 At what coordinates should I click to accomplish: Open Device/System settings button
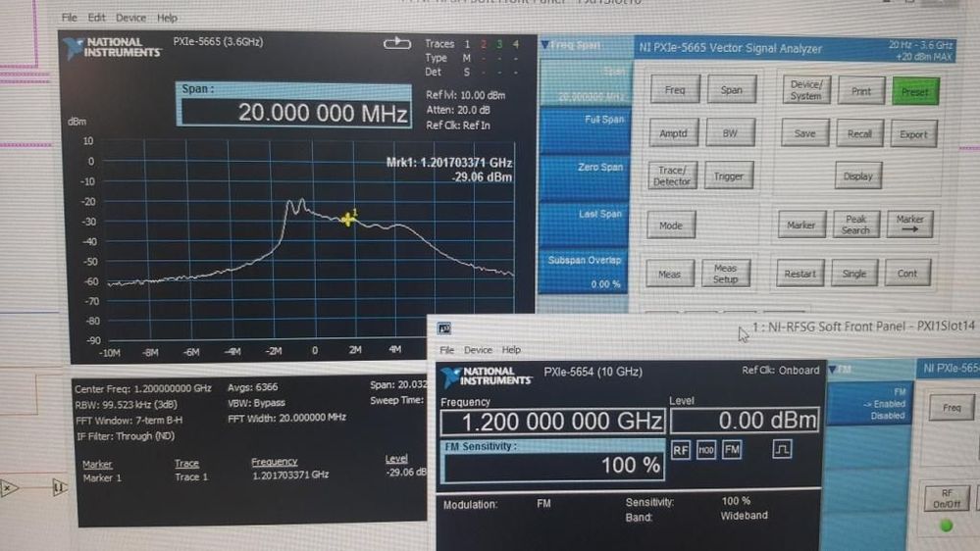[805, 90]
